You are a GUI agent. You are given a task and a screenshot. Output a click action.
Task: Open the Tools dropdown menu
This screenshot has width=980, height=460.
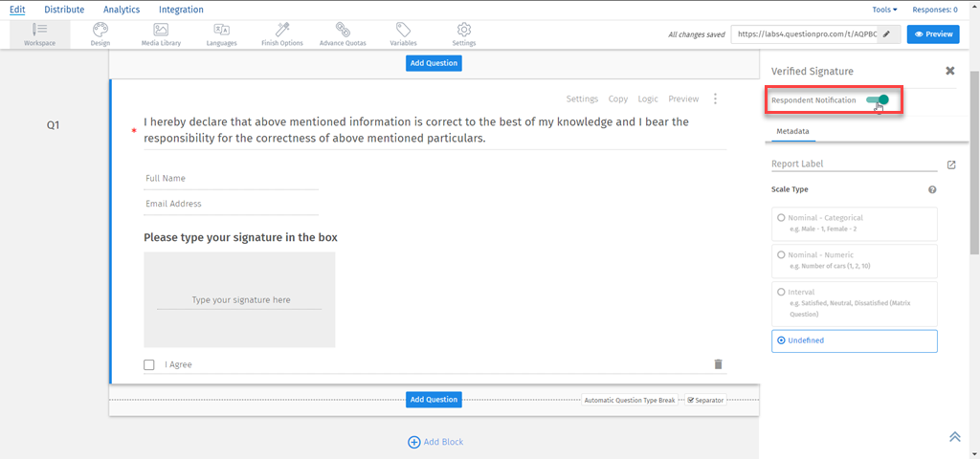tap(884, 10)
